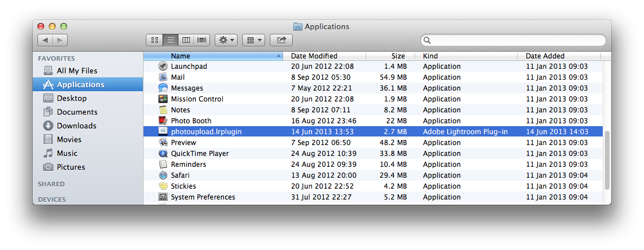
Task: Switch to icon view mode
Action: 154,40
